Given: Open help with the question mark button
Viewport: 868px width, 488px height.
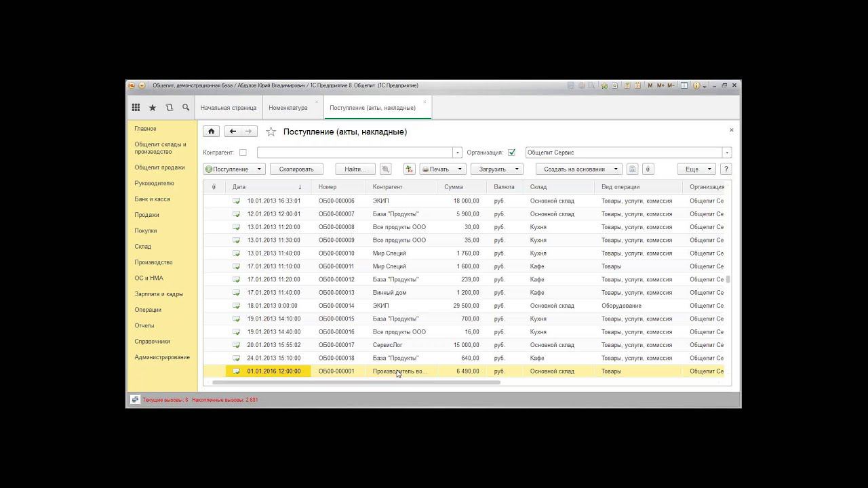Looking at the screenshot, I should (726, 169).
